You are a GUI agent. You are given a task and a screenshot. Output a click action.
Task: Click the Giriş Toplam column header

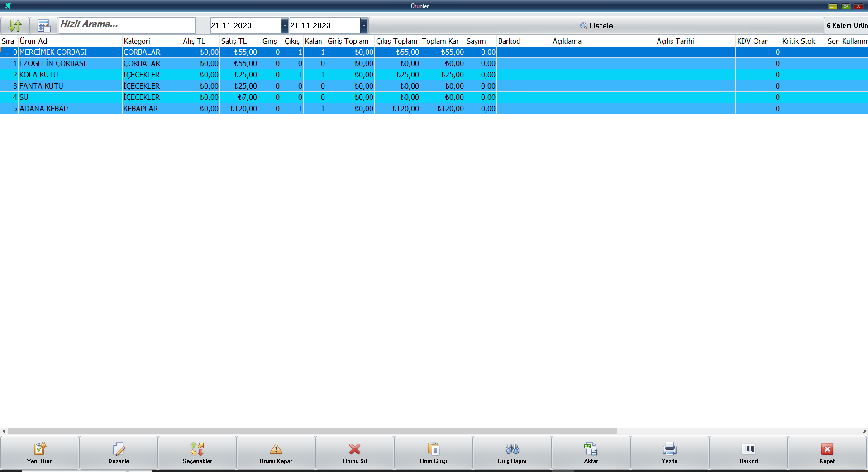coord(350,41)
